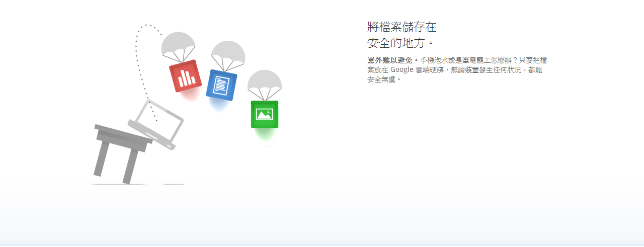Click the heading line 將檔案儲存在
The height and width of the screenshot is (247, 644).
402,27
